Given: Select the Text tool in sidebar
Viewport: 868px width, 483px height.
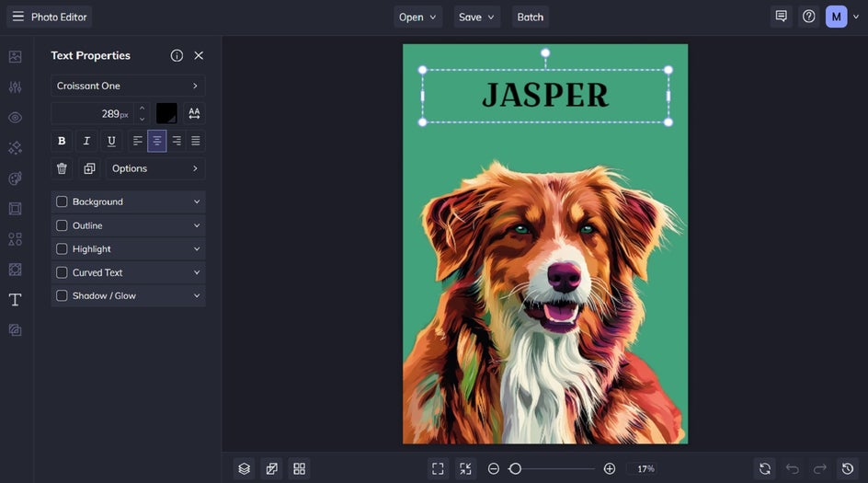Looking at the screenshot, I should (15, 300).
